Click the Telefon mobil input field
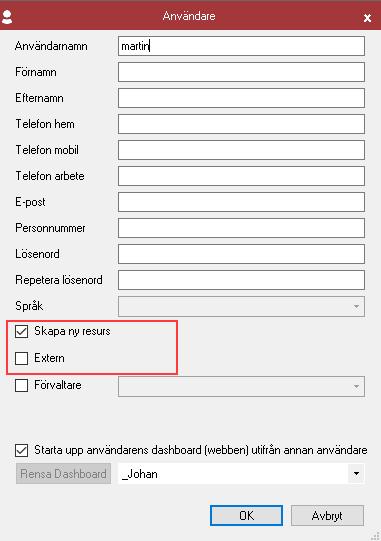Viewport: 381px width, 541px height. 241,150
